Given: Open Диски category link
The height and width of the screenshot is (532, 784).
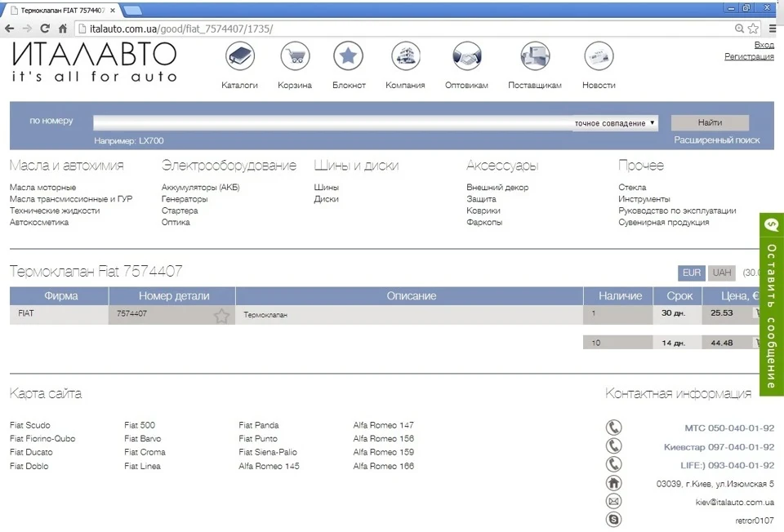Looking at the screenshot, I should click(326, 199).
